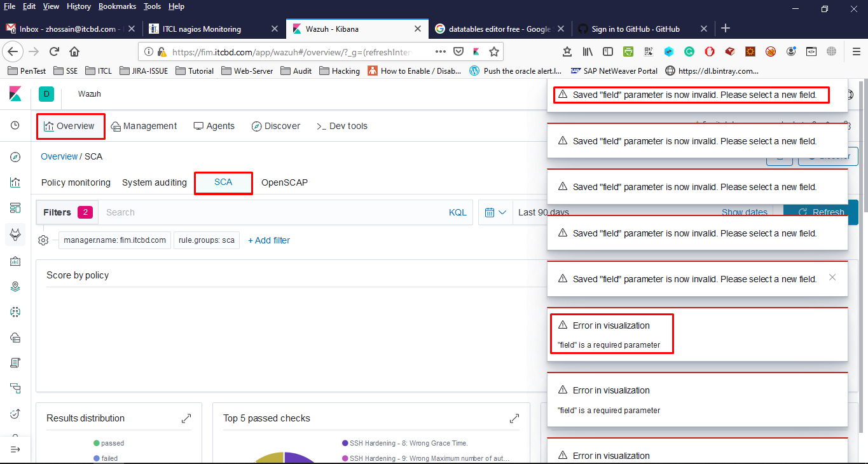Click the settings gear icon near the filter bar

tap(43, 240)
